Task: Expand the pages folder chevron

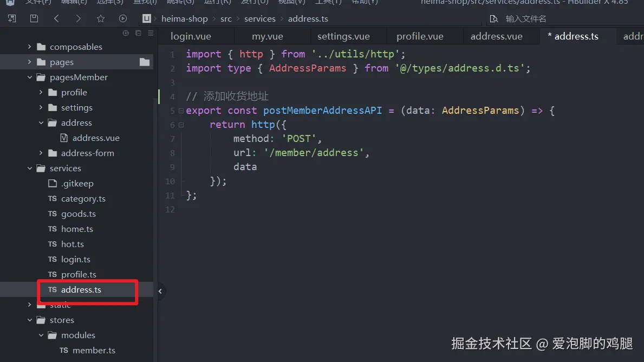Action: tap(30, 62)
